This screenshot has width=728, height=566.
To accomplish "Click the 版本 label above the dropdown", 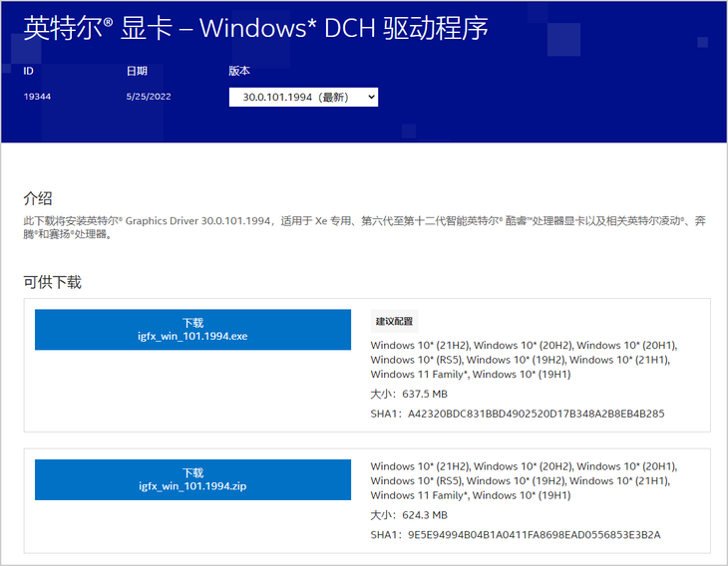I will click(x=239, y=71).
